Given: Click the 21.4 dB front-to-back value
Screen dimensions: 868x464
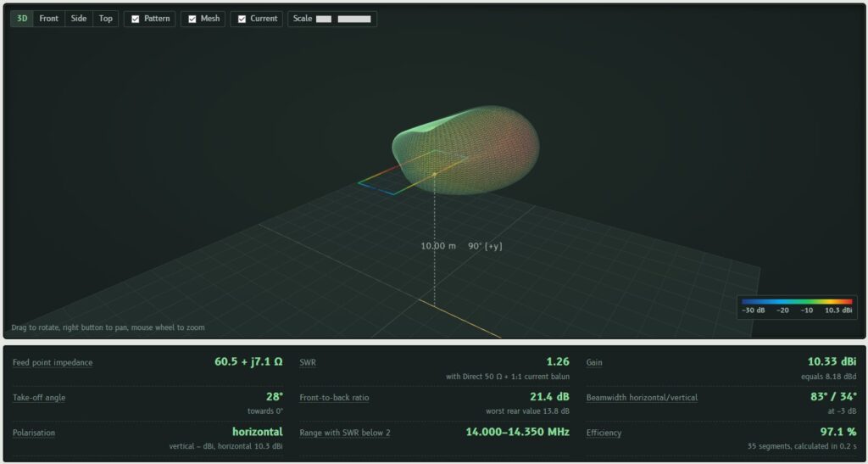Looking at the screenshot, I should (x=549, y=397).
